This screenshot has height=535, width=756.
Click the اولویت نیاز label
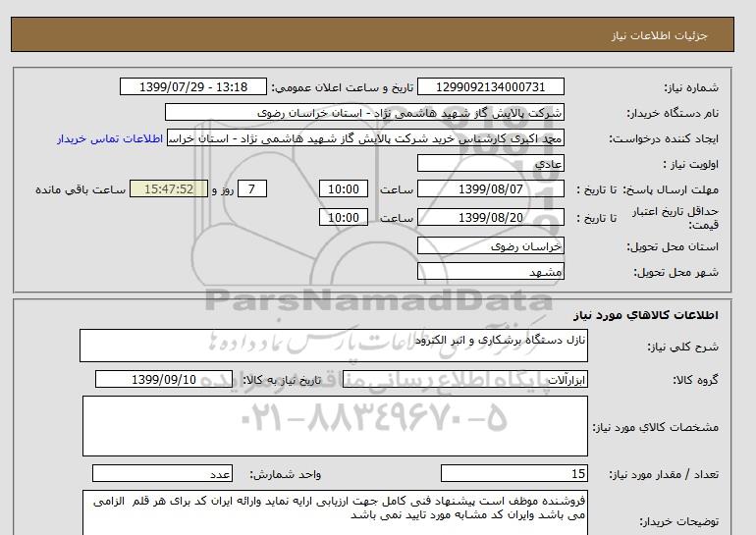tap(691, 164)
